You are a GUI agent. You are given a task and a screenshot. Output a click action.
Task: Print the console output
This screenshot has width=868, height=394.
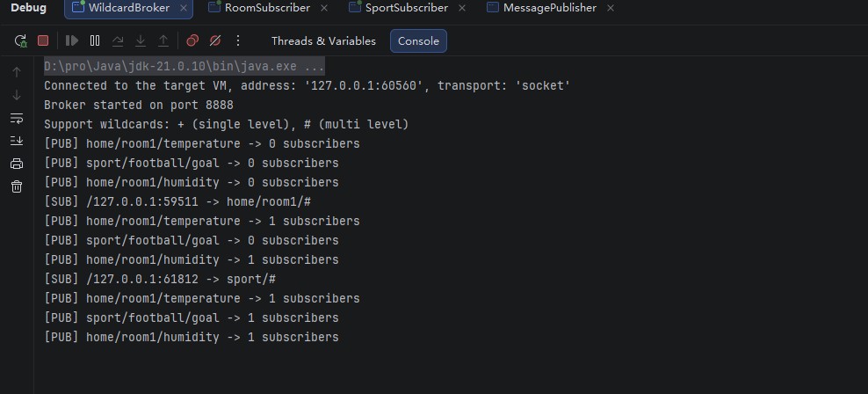[17, 164]
